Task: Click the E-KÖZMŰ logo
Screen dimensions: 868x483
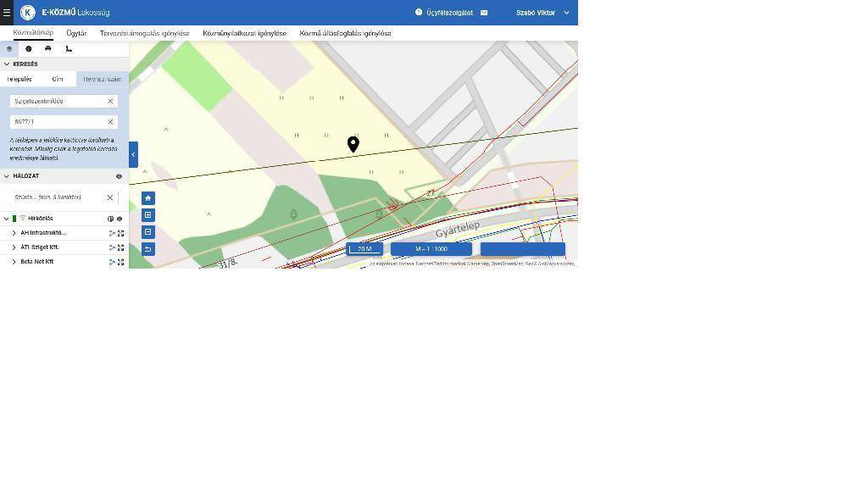Action: coord(27,12)
